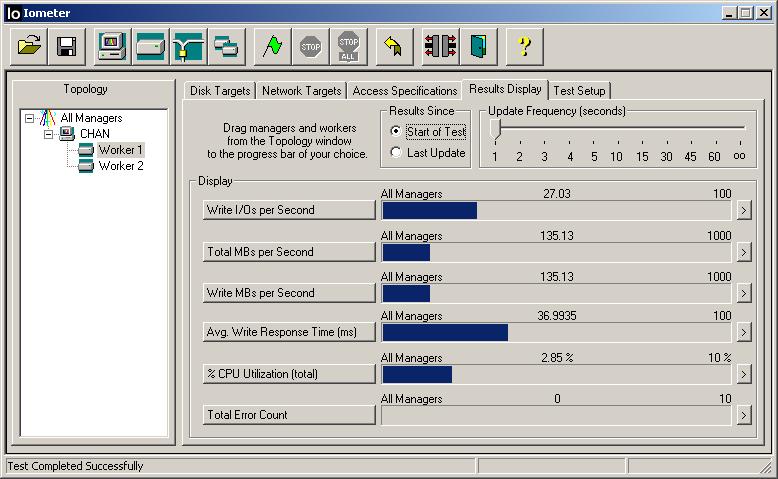Open details arrow for Write MBs per Second

click(743, 293)
